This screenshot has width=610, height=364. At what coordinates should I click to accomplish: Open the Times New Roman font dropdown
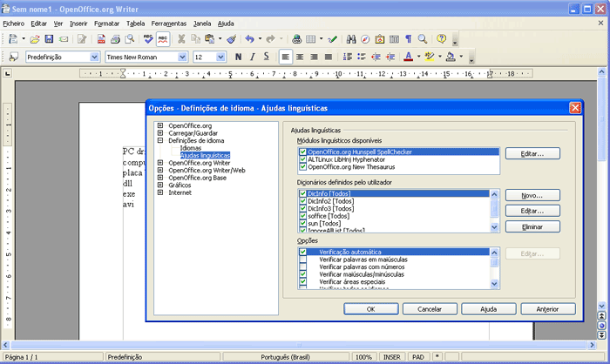(x=182, y=57)
